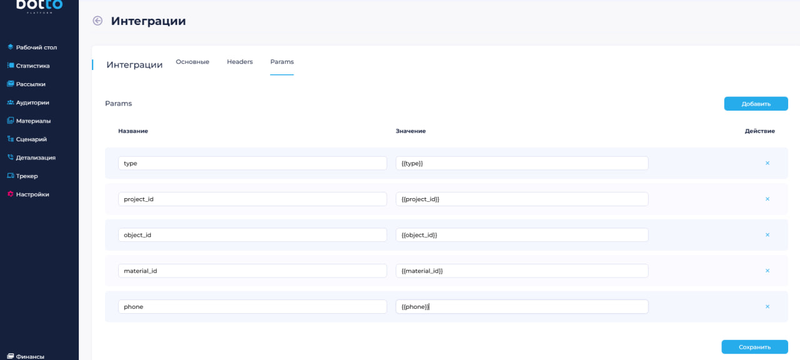The width and height of the screenshot is (800, 360).
Task: Click the value field containing {{material_id}}
Action: point(522,271)
